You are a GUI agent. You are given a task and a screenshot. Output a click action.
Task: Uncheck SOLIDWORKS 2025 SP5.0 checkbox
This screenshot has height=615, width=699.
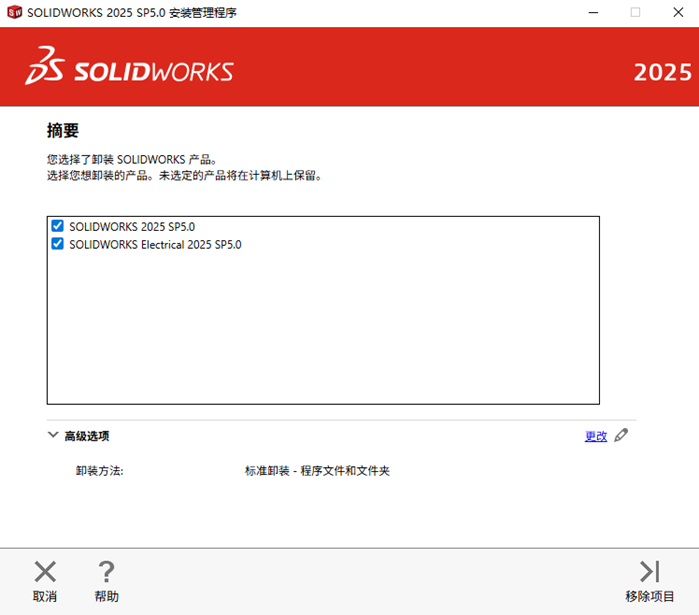[x=58, y=226]
